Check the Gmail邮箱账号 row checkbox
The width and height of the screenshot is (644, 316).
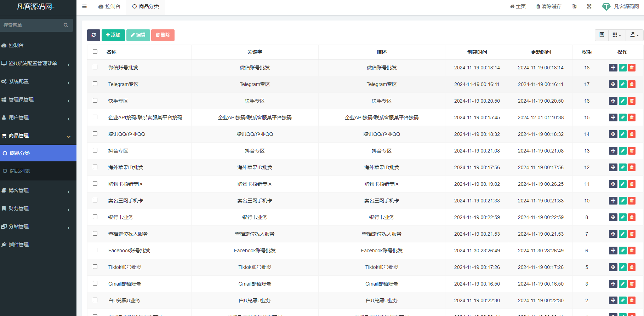coord(95,283)
